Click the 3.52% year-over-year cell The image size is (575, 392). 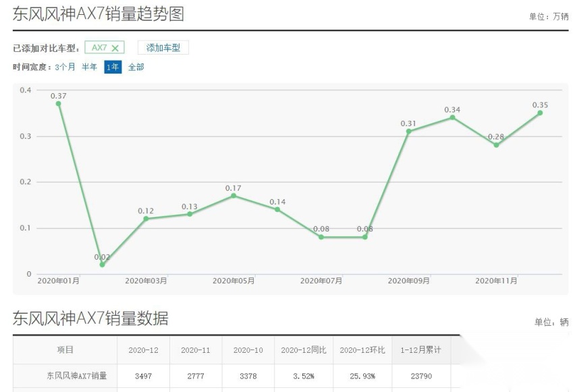tap(304, 376)
